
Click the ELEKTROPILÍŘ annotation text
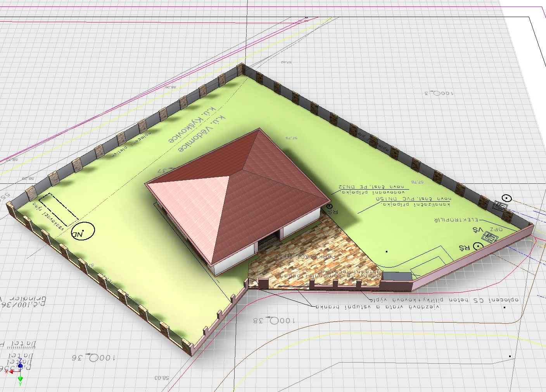coord(456,220)
